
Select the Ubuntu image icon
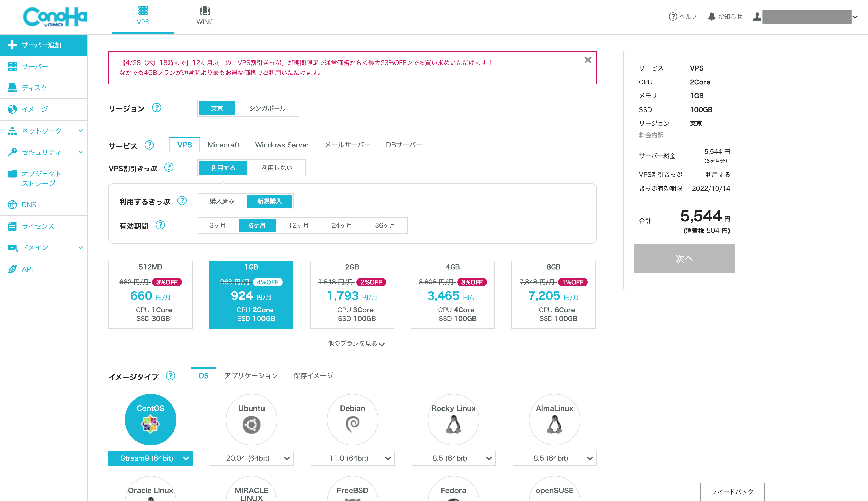pyautogui.click(x=252, y=419)
